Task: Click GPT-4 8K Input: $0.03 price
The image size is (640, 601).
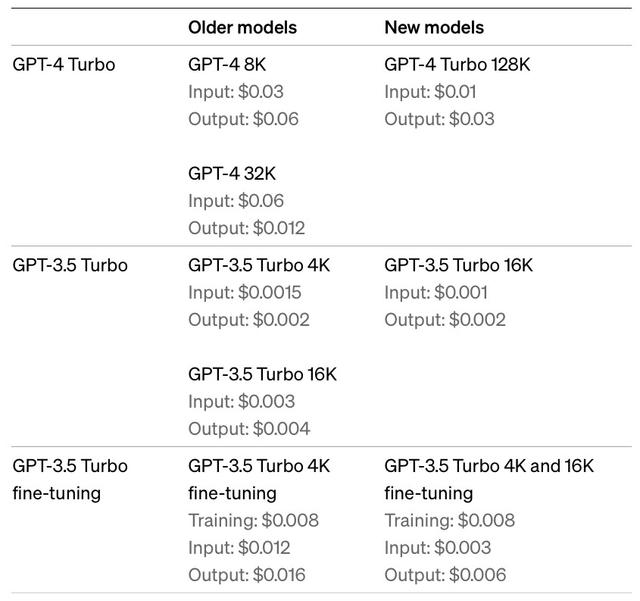Action: click(x=236, y=92)
